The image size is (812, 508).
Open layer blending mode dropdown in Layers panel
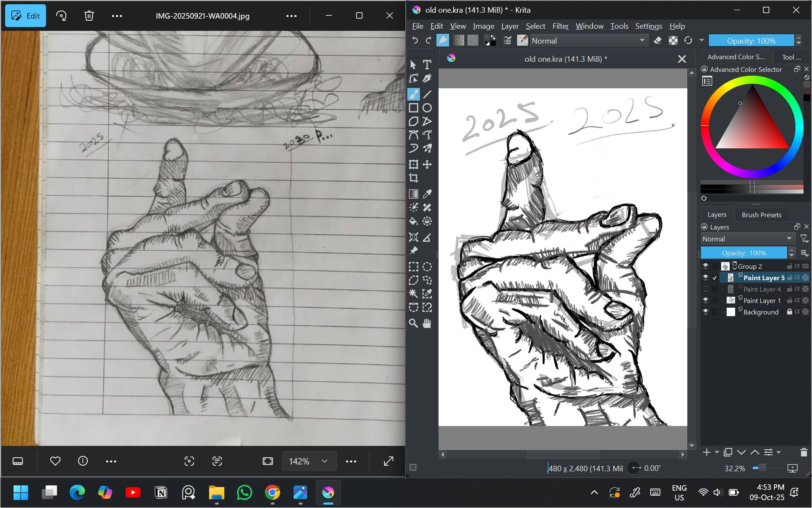pyautogui.click(x=747, y=239)
